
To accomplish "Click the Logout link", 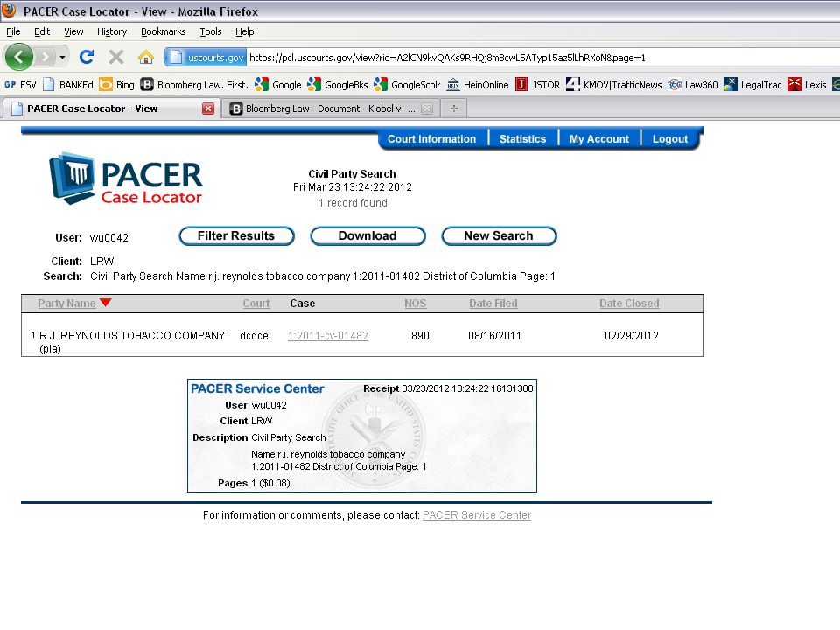I will pyautogui.click(x=669, y=139).
